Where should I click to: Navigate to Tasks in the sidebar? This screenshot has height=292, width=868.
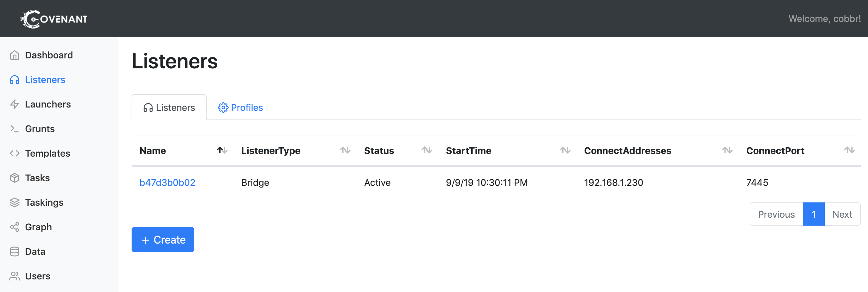tap(38, 178)
